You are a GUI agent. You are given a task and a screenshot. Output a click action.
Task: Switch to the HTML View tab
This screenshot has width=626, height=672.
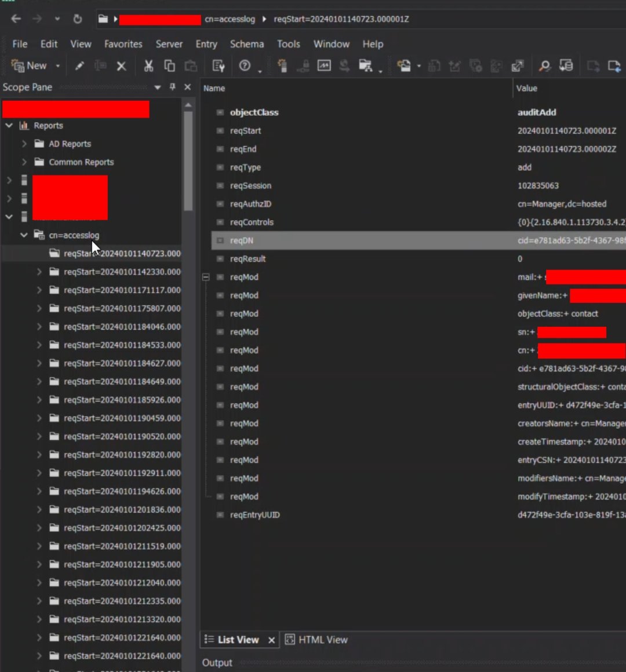coord(316,640)
